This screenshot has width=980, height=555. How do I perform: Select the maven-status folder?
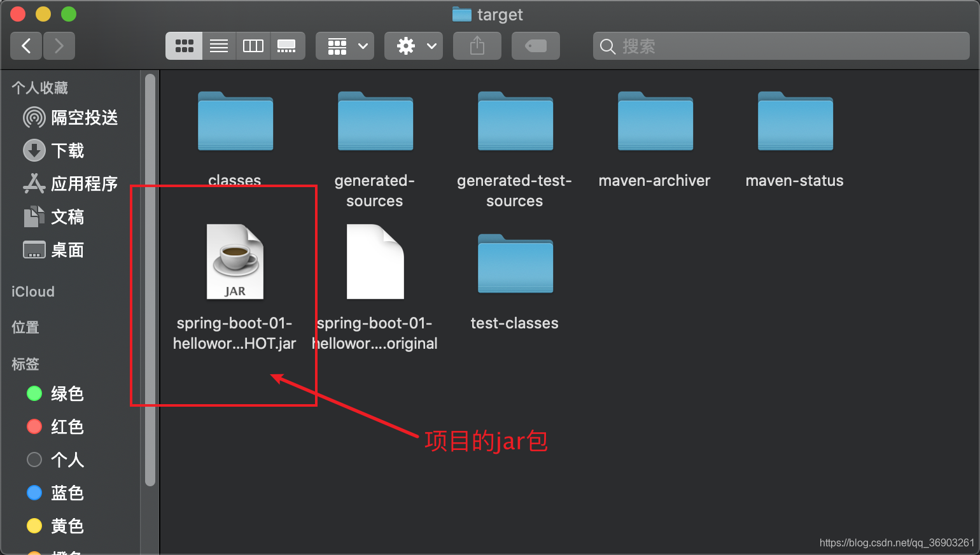coord(795,121)
